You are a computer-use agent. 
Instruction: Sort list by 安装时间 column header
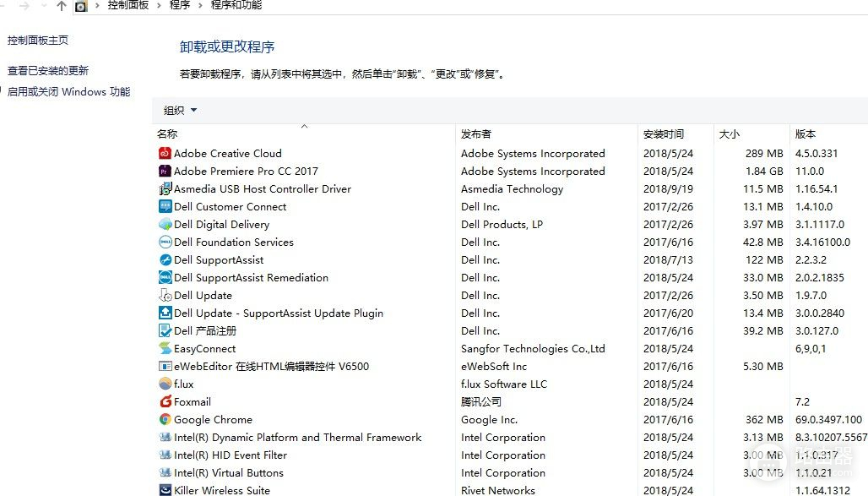[664, 134]
